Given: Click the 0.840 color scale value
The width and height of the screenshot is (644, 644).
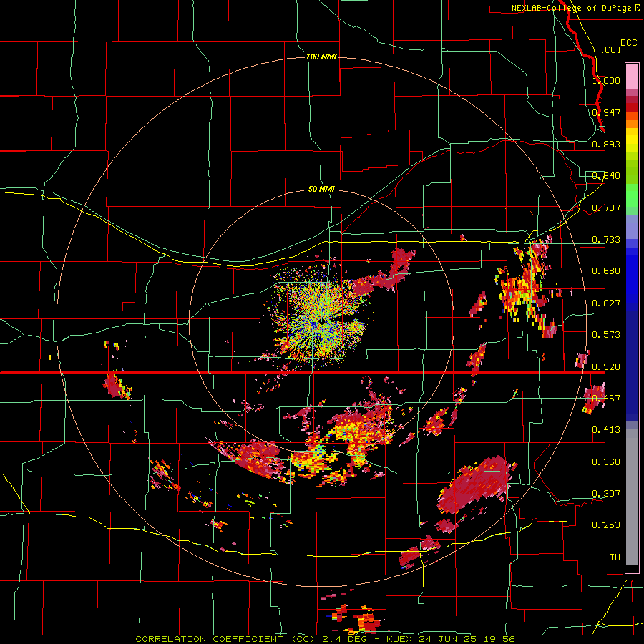Looking at the screenshot, I should [606, 176].
